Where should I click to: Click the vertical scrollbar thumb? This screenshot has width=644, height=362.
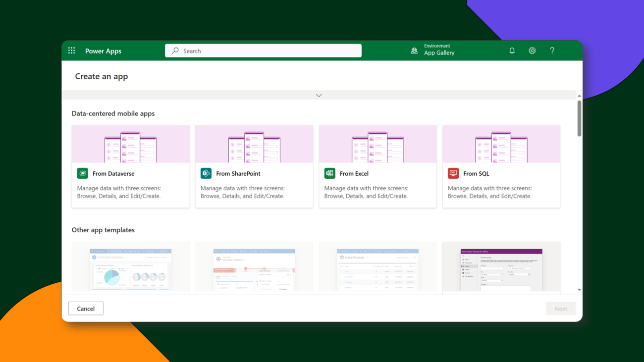[579, 119]
